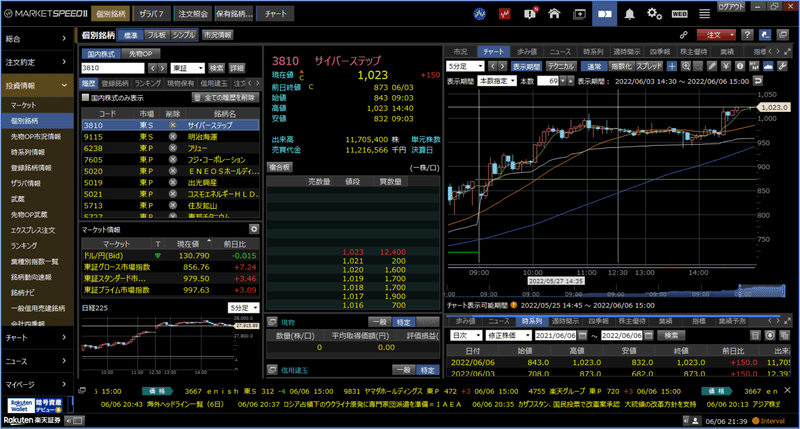Click the 全ての履歴を削除 button
This screenshot has width=800, height=429.
pyautogui.click(x=226, y=97)
